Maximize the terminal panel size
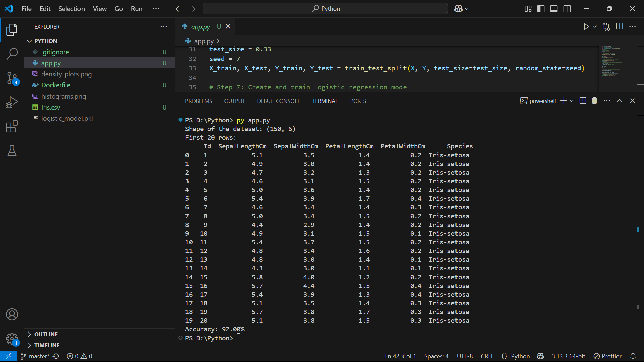 tap(620, 101)
